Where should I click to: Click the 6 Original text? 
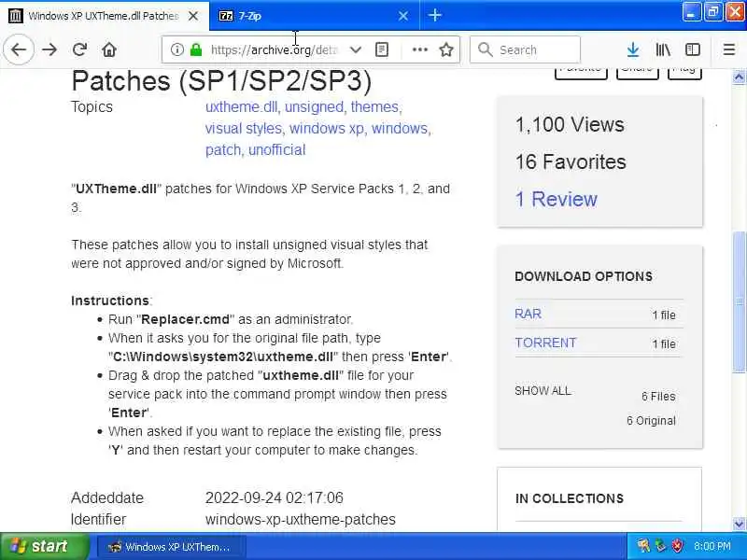(x=651, y=421)
